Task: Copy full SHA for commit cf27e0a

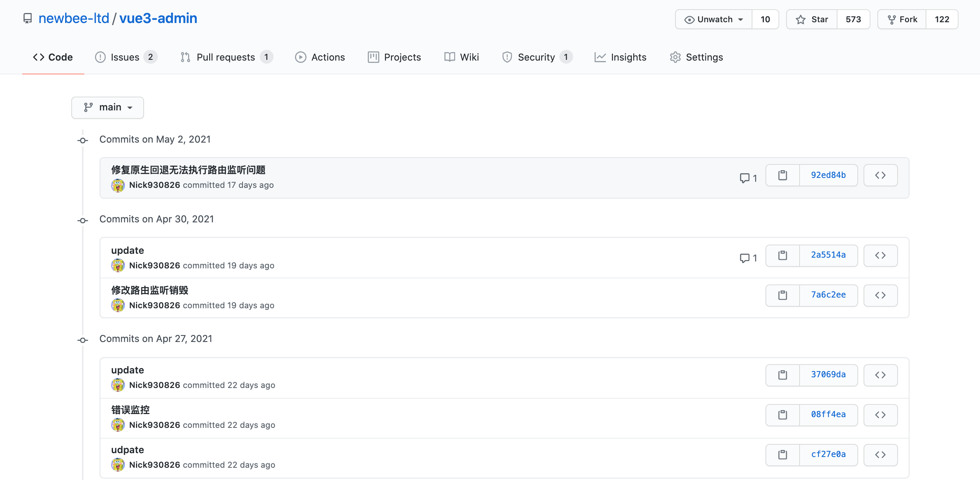Action: (782, 455)
